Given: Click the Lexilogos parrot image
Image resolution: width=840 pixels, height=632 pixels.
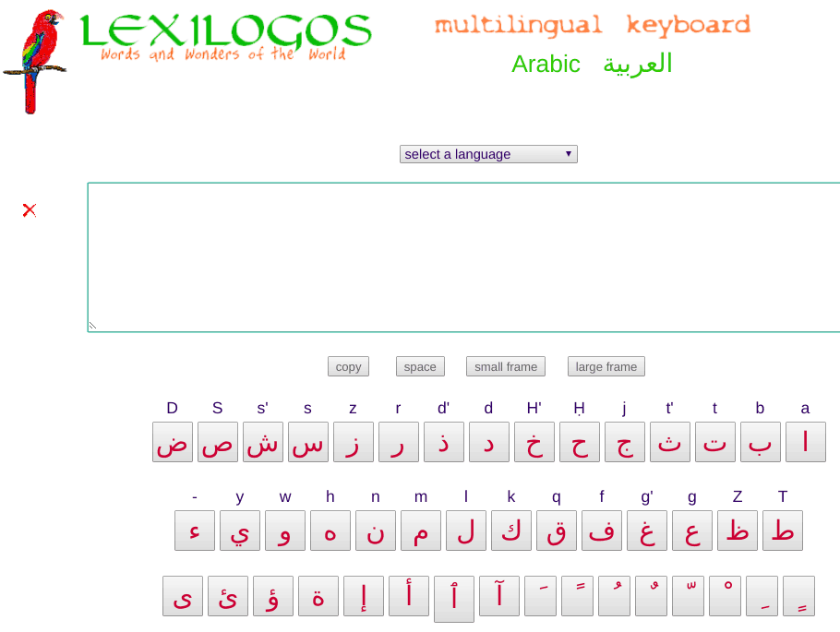Looking at the screenshot, I should pyautogui.click(x=35, y=62).
